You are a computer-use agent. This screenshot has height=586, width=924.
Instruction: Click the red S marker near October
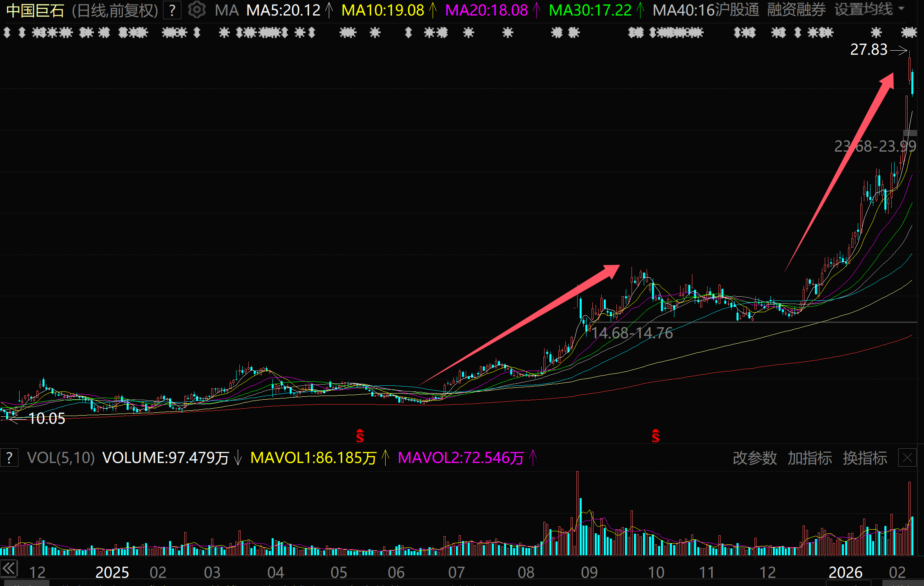coord(656,436)
